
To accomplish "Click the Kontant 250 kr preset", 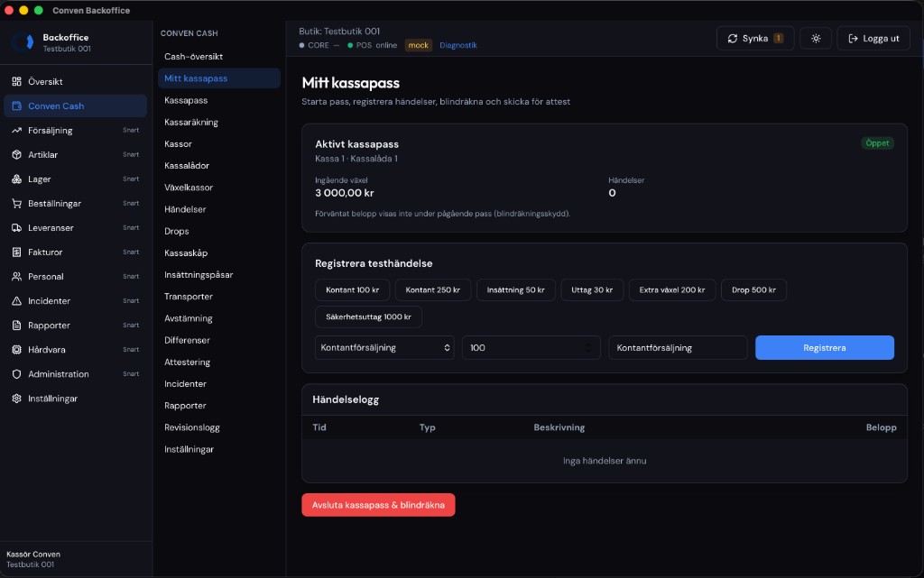I will (432, 289).
